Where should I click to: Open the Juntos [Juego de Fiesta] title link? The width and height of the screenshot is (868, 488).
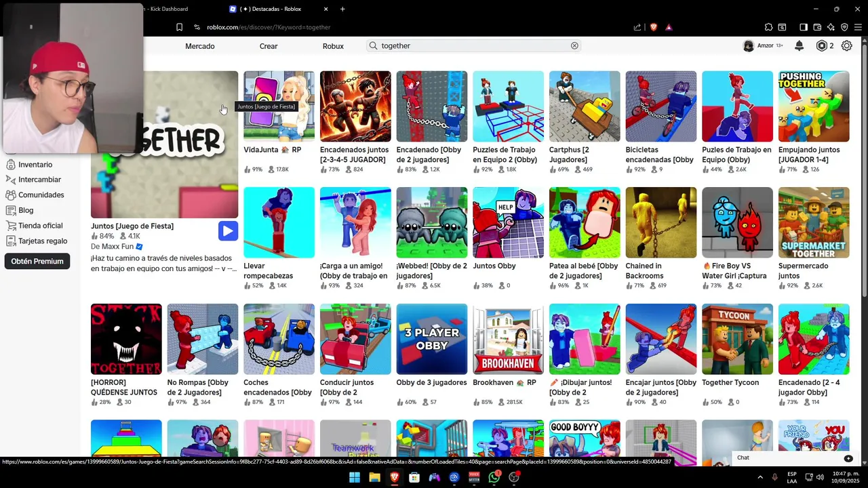(x=132, y=226)
